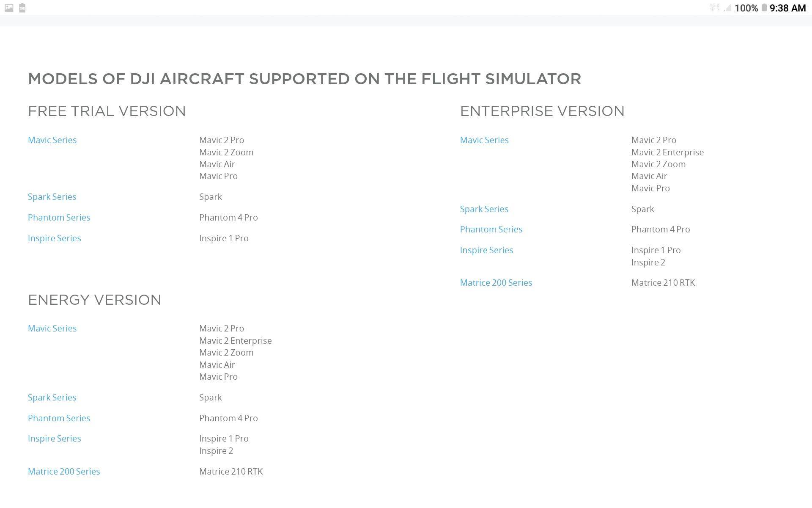Open Spark Series link under Free Trial Version
This screenshot has height=508, width=812.
[x=52, y=197]
